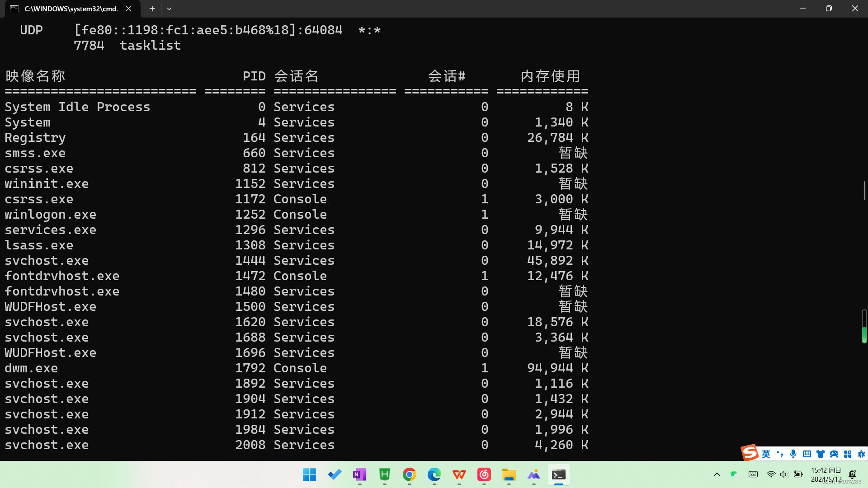The width and height of the screenshot is (868, 488).
Task: Open the Windows Start menu
Action: 310,474
